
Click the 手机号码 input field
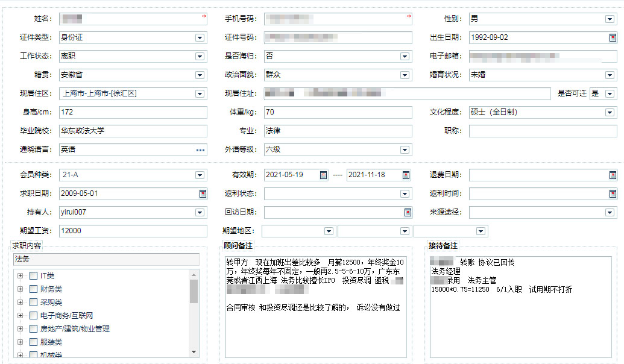pos(338,19)
